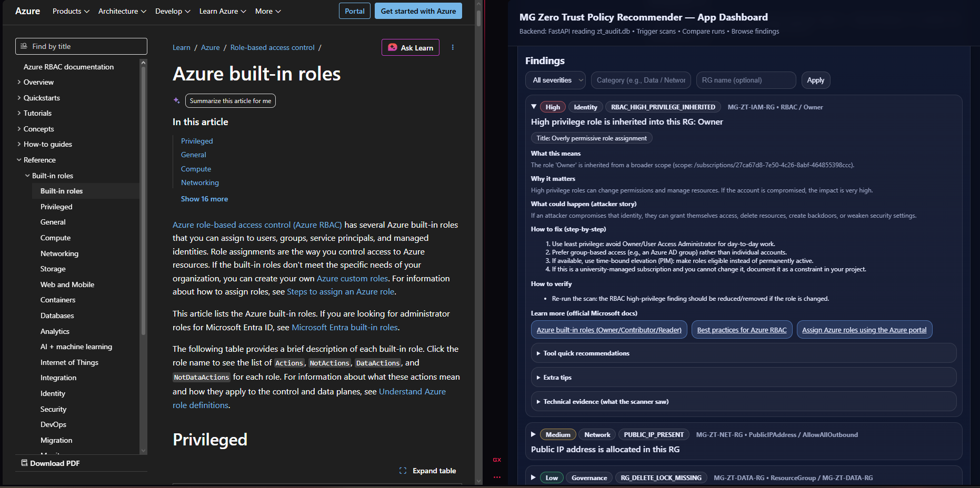Click the GX icon in sidebar strip

click(497, 460)
